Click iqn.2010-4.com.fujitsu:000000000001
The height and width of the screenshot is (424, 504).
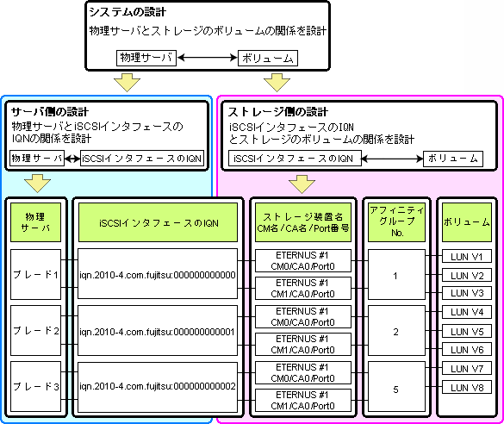point(158,331)
